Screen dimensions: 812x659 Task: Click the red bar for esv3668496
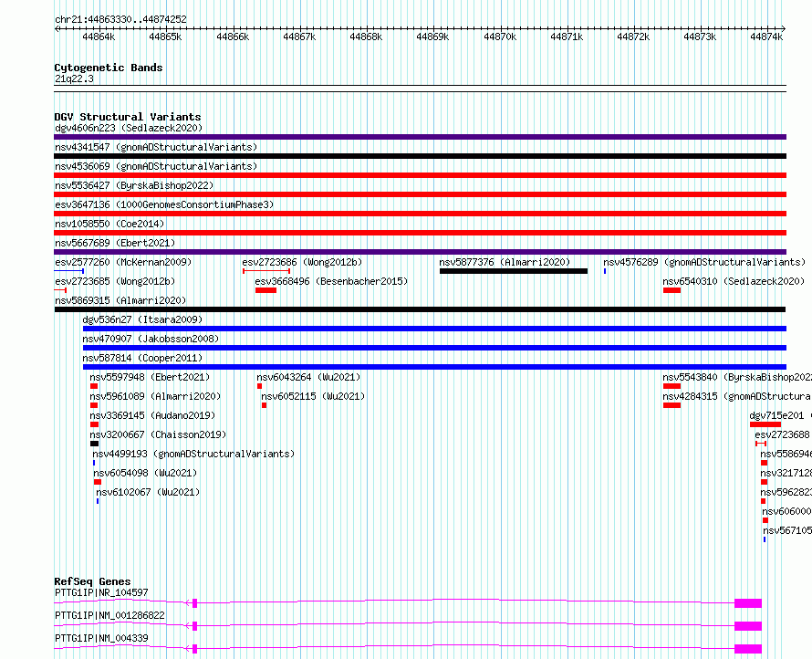(x=265, y=290)
